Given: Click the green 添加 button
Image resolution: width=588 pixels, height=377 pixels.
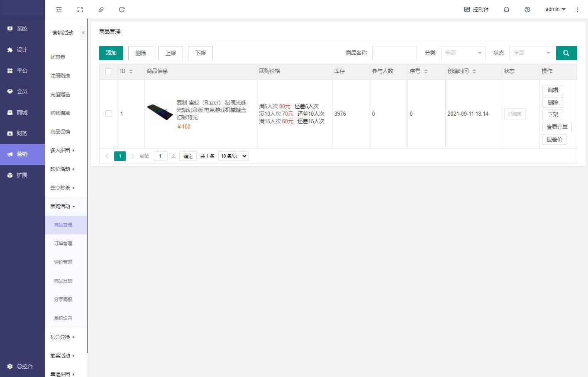Looking at the screenshot, I should point(111,53).
